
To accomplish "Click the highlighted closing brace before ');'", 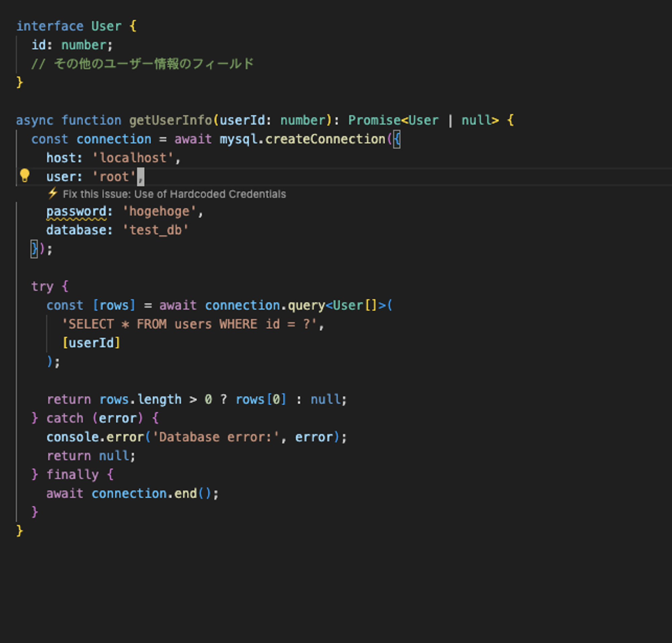I will [x=34, y=249].
